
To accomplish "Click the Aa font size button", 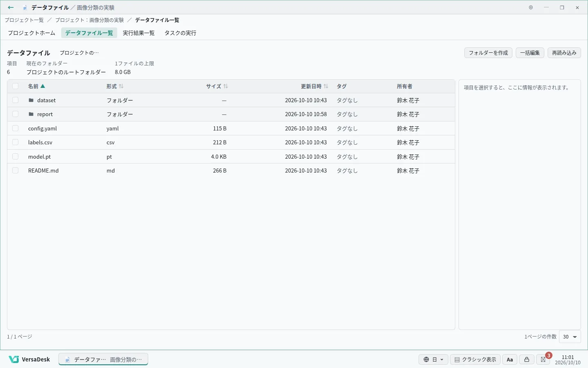I will (x=510, y=359).
